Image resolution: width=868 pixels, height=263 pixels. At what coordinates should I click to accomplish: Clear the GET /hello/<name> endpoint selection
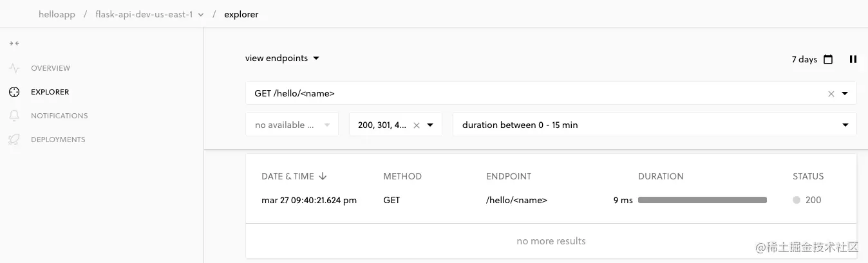(831, 94)
